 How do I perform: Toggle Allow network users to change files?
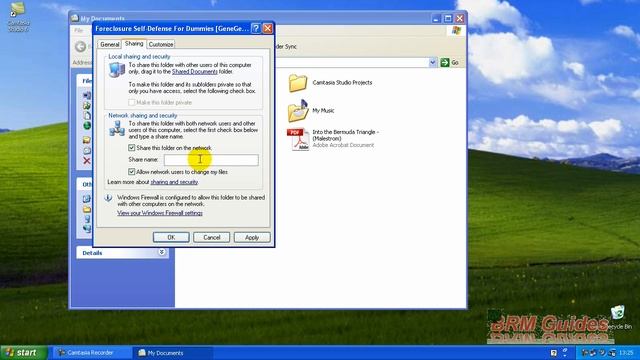(x=131, y=172)
